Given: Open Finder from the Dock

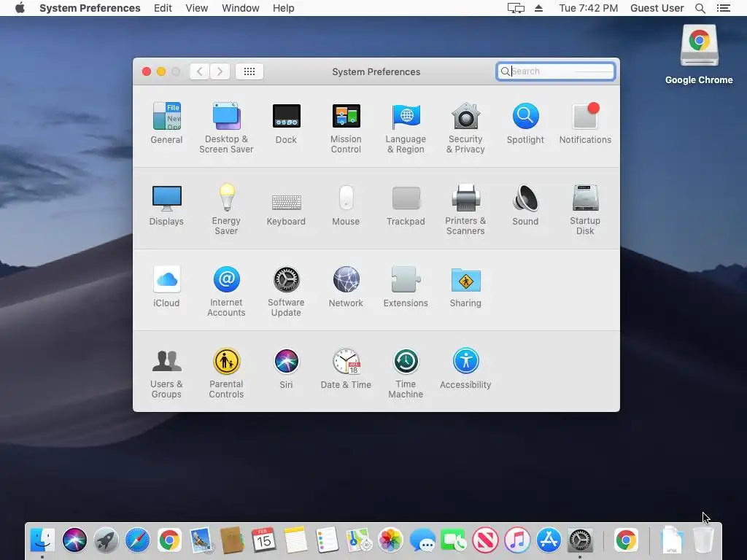Looking at the screenshot, I should (42, 540).
